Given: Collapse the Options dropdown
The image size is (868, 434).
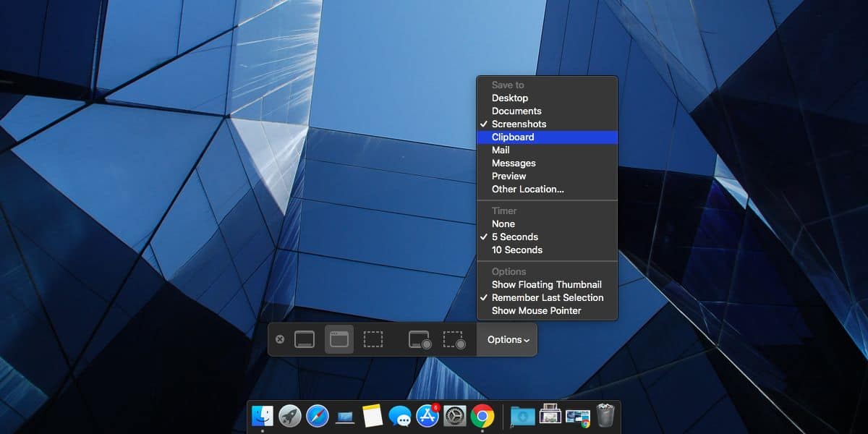Looking at the screenshot, I should [506, 339].
